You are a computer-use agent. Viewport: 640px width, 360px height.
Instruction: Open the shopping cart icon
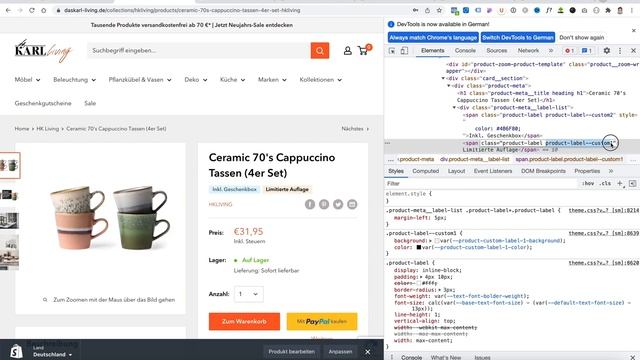363,51
